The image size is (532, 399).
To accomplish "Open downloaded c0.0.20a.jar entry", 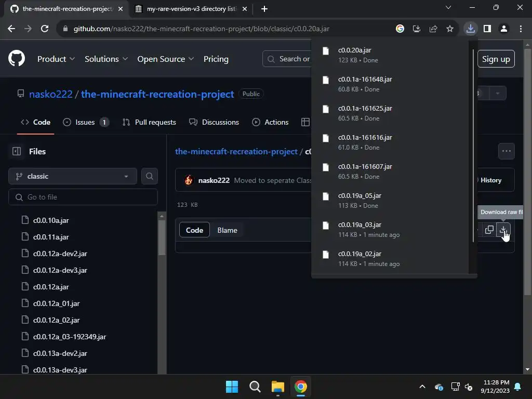I will (390, 55).
